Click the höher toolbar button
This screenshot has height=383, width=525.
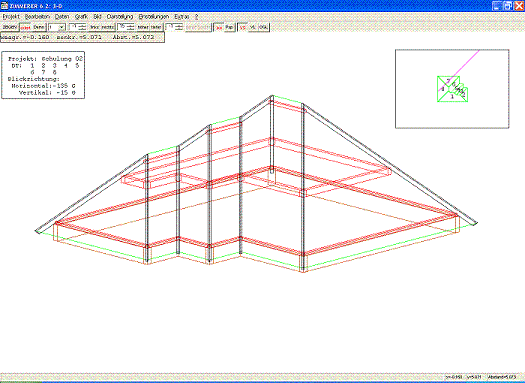coord(143,27)
